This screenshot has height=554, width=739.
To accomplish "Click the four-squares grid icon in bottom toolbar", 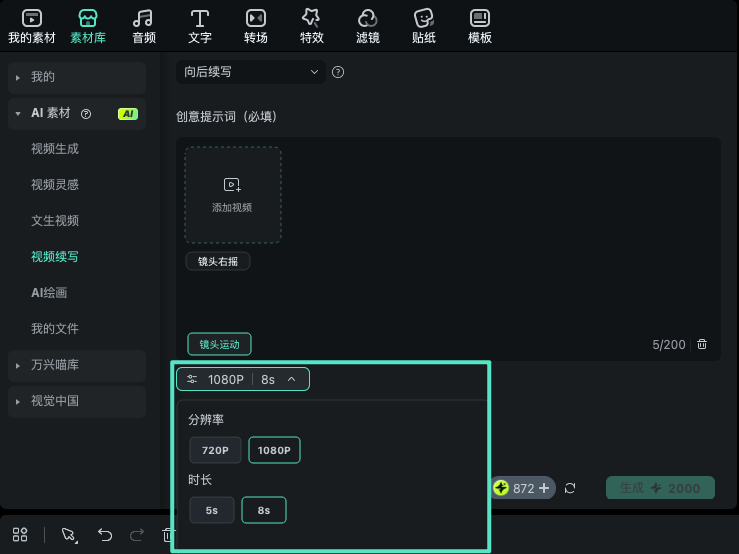I will 20,535.
